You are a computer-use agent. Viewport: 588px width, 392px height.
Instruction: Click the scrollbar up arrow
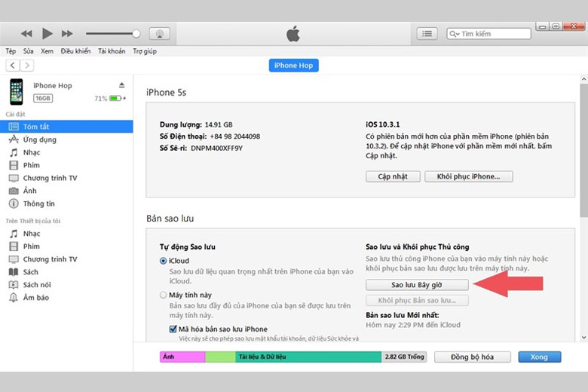(584, 79)
